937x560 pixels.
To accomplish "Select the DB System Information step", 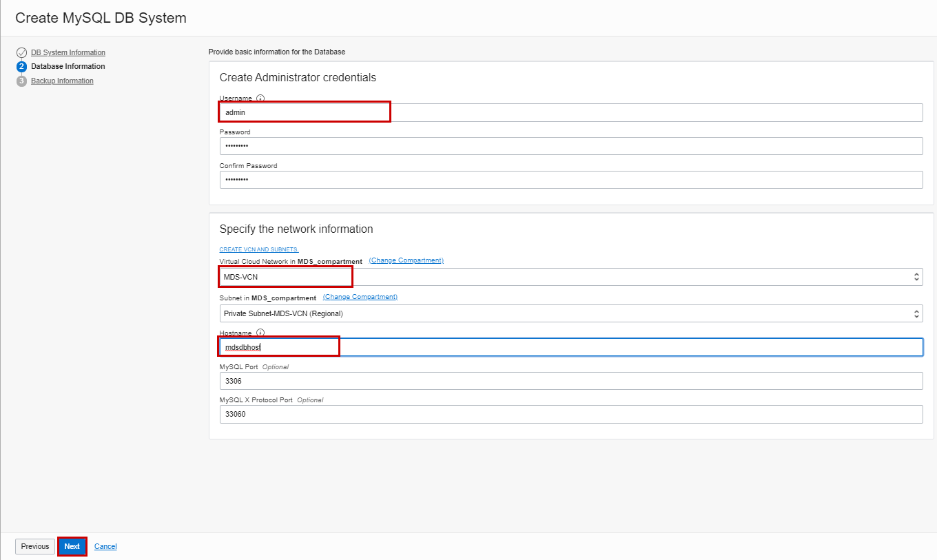I will (68, 52).
